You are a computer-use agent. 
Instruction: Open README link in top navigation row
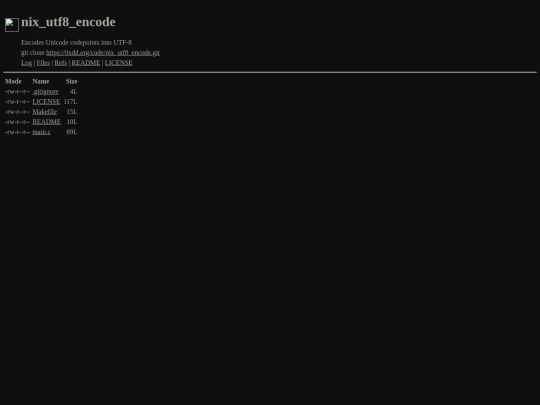tap(86, 63)
